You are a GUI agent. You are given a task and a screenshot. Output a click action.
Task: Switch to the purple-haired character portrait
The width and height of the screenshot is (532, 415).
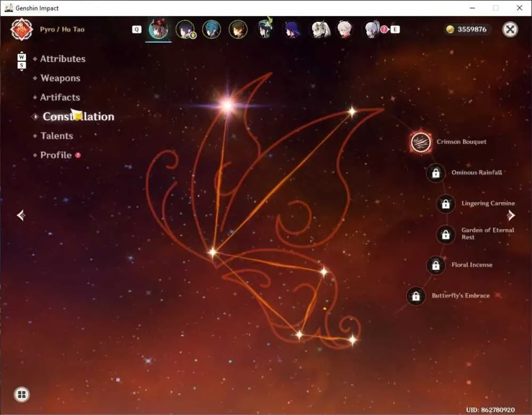292,29
